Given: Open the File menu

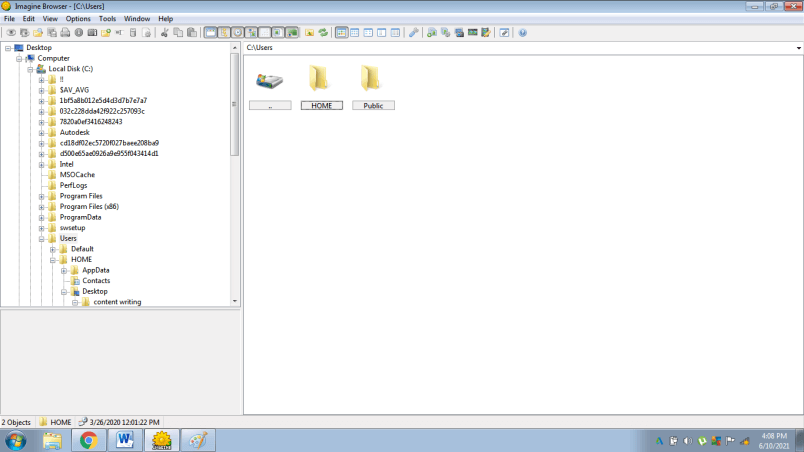Looking at the screenshot, I should click(x=9, y=18).
